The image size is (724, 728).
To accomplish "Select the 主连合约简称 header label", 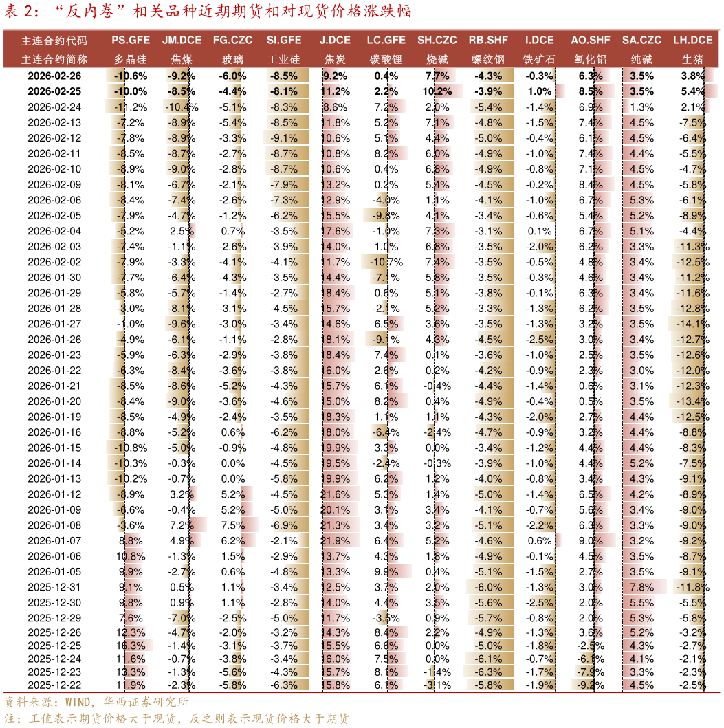I will [54, 59].
